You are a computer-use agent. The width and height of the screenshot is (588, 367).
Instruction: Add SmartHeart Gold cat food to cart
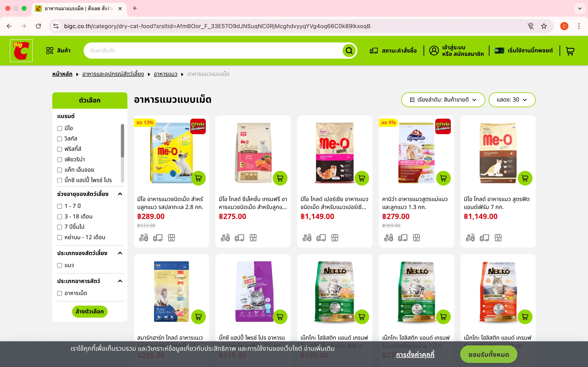198,317
